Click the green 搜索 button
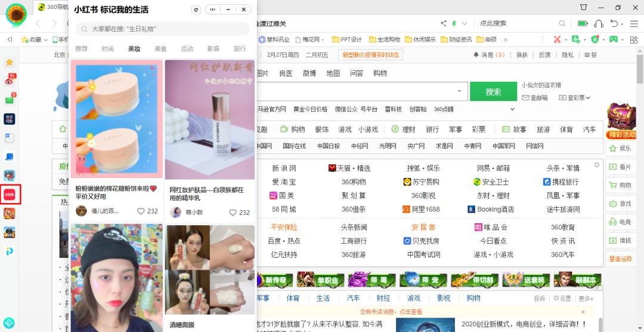 tap(493, 91)
